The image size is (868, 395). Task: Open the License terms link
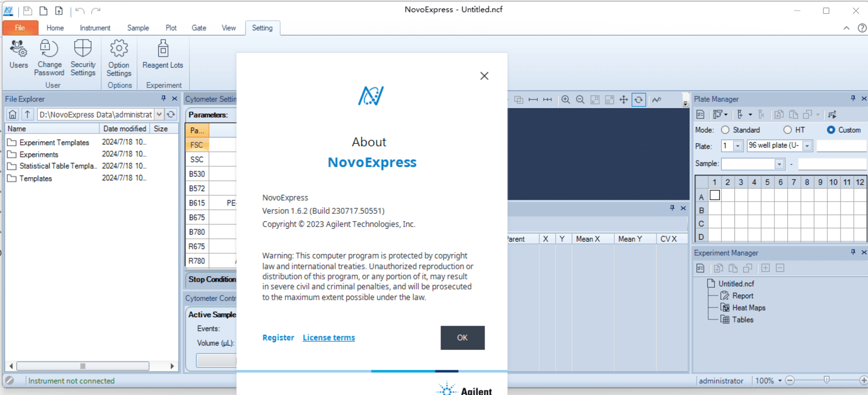329,337
